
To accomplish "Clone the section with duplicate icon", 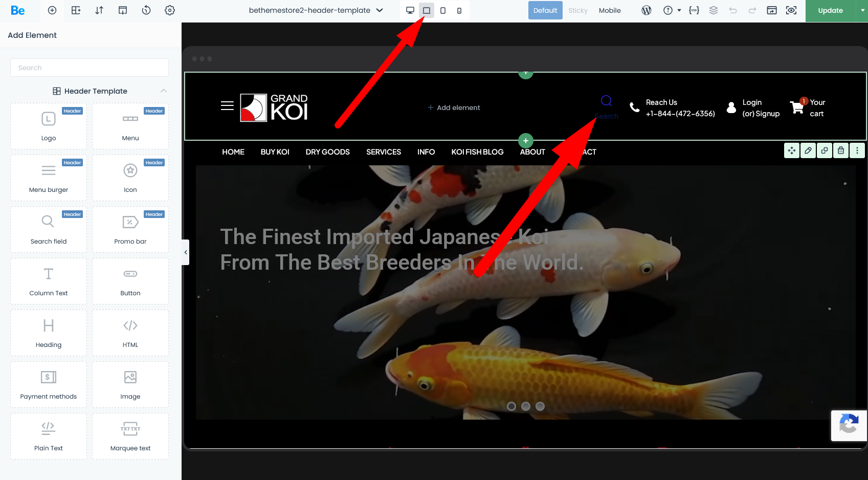I will (x=825, y=150).
